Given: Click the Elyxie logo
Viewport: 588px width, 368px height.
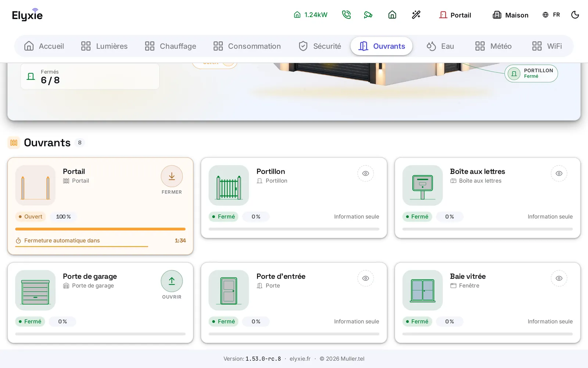Looking at the screenshot, I should point(27,15).
